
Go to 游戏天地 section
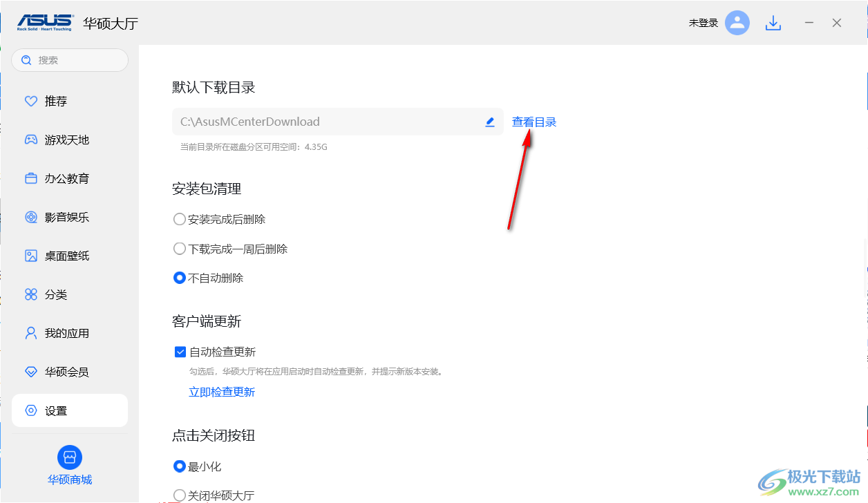coord(70,140)
